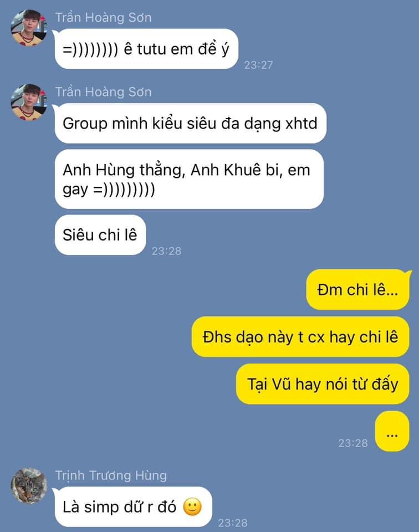Select the white "Siêu chi lê" bubble

click(100, 235)
